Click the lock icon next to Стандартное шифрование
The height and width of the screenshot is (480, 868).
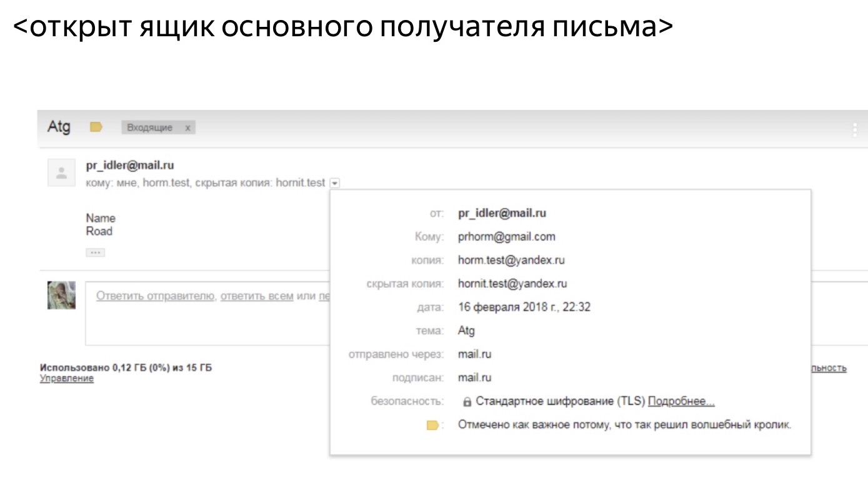tap(467, 401)
